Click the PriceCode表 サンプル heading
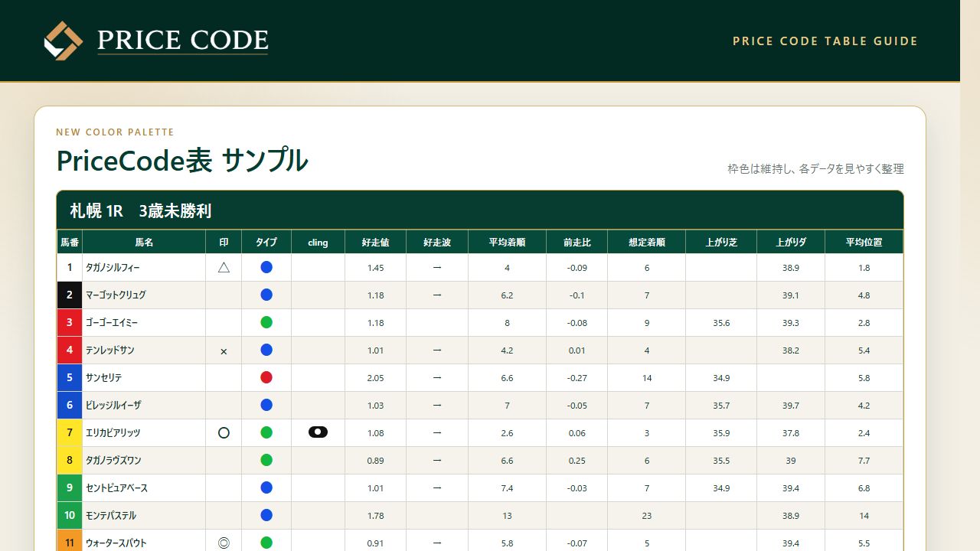 click(182, 161)
